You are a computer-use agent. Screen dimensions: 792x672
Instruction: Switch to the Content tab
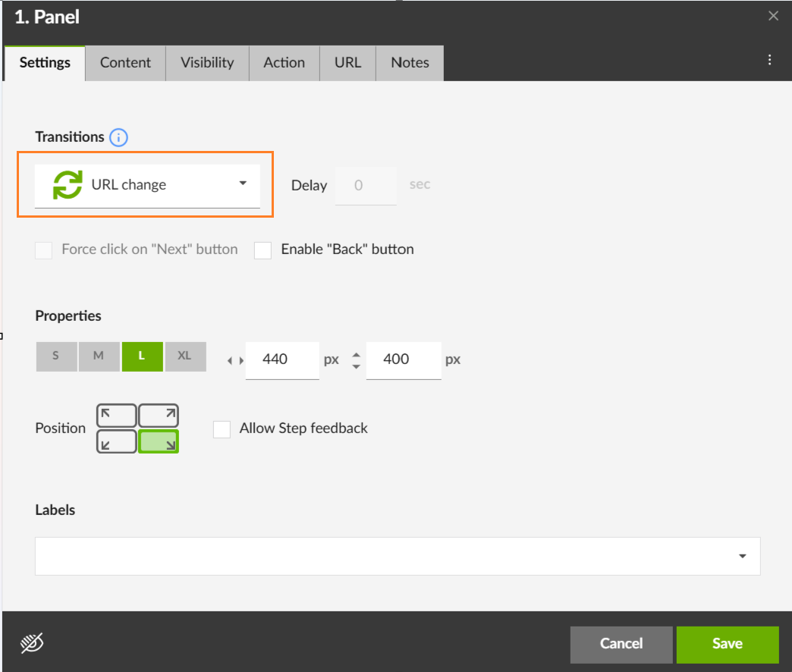click(x=125, y=63)
